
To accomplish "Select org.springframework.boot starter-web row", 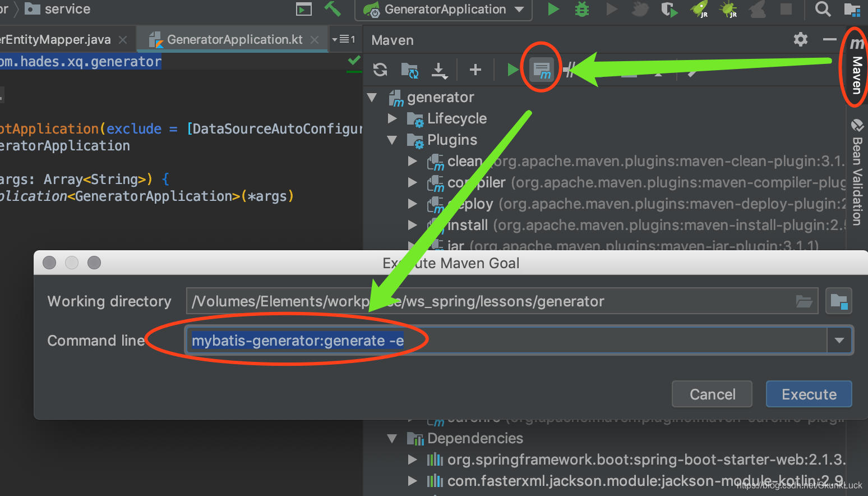I will coord(635,460).
